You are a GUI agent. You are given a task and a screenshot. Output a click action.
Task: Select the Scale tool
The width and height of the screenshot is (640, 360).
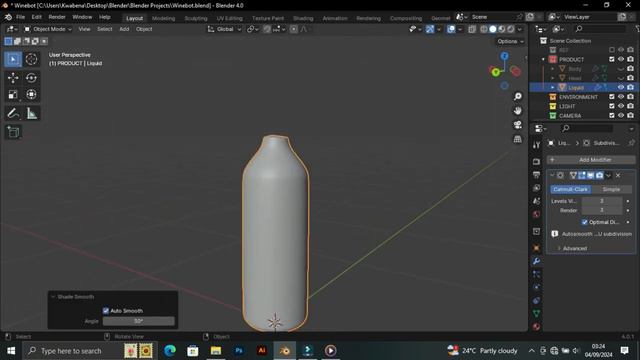(x=13, y=94)
